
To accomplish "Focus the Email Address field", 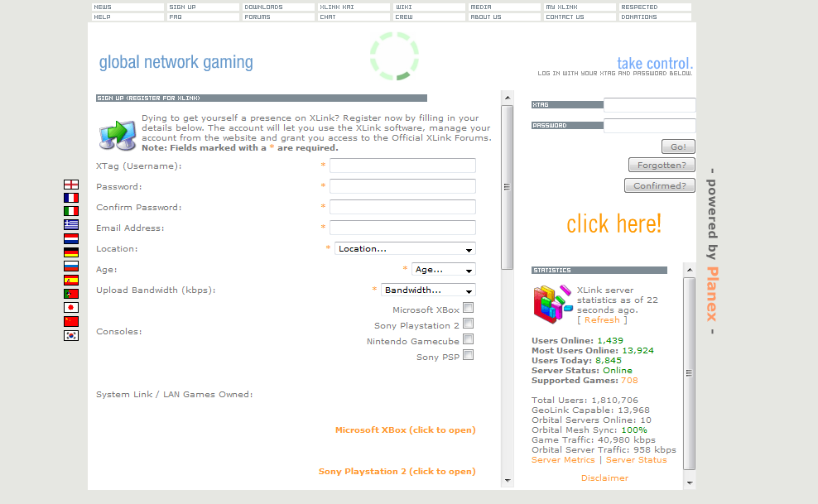I will 402,228.
